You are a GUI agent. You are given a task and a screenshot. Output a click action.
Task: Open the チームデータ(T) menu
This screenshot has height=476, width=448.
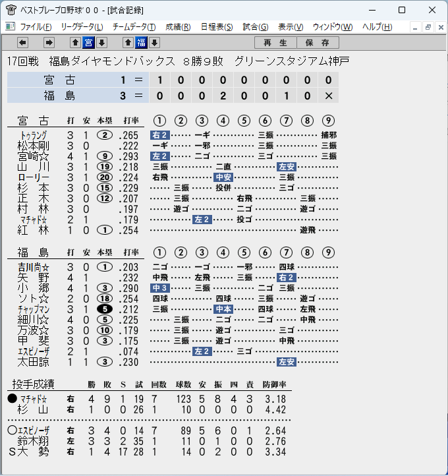134,27
